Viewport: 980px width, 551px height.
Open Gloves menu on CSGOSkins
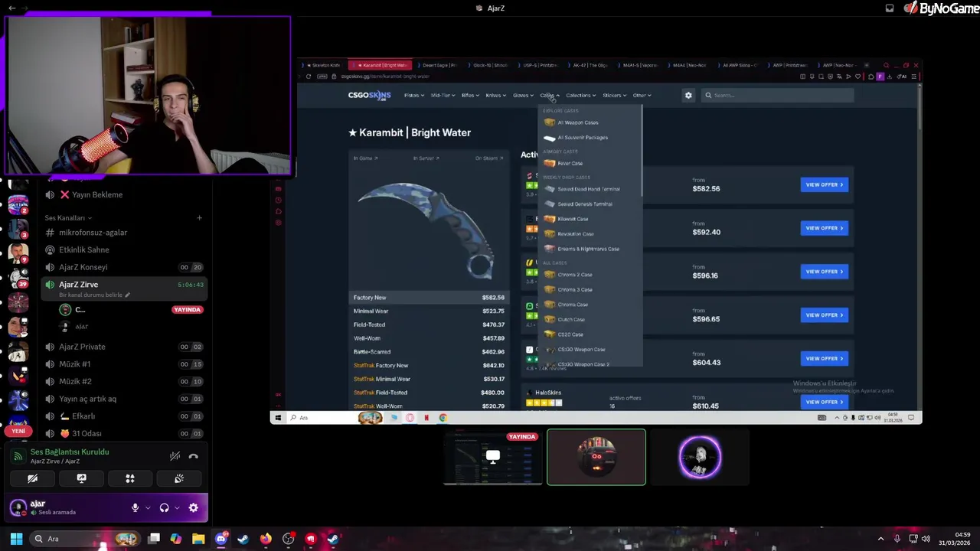point(523,96)
